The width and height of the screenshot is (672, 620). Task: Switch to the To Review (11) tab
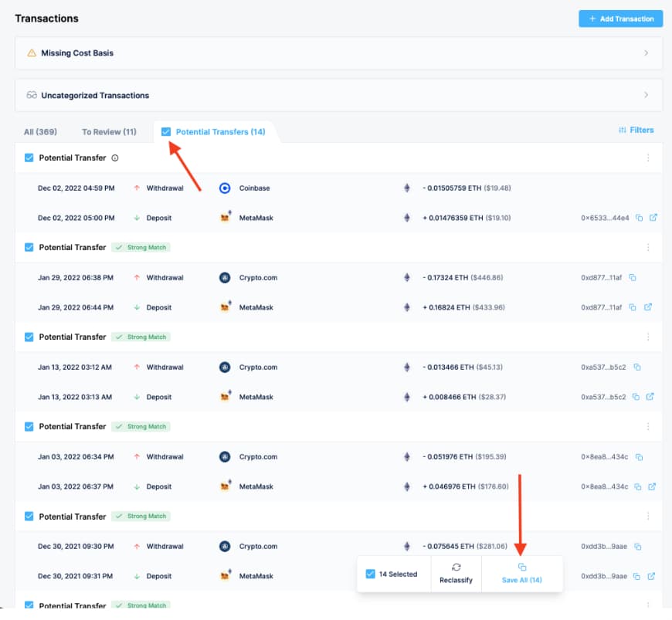coord(109,132)
